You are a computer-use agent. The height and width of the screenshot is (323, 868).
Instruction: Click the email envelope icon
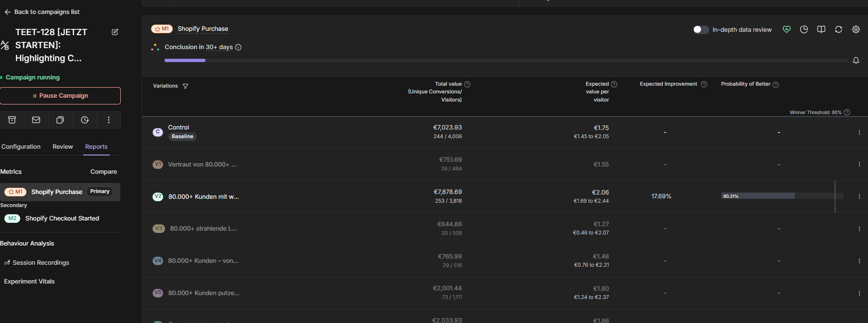(36, 120)
